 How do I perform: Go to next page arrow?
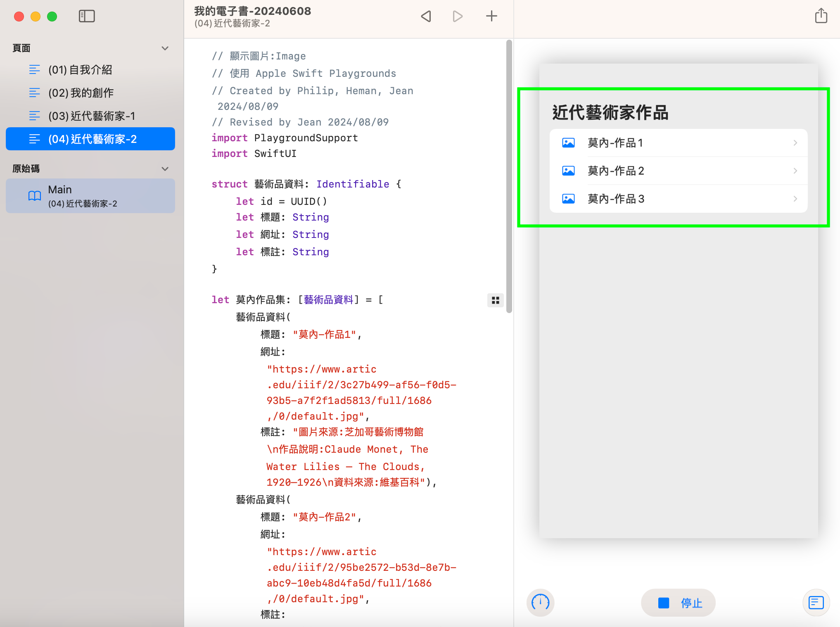click(x=458, y=16)
